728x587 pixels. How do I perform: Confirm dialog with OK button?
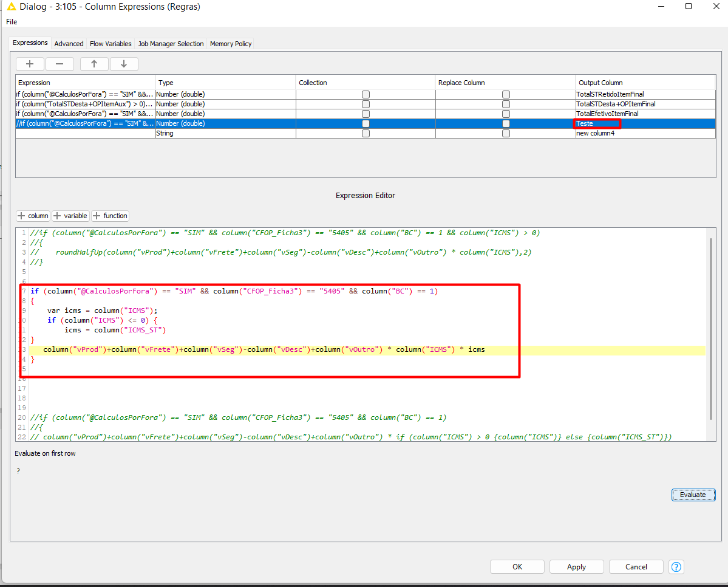517,567
